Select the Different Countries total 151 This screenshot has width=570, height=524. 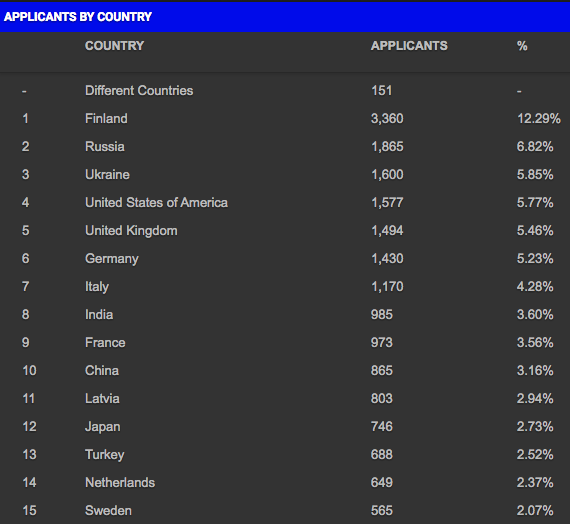tap(381, 91)
